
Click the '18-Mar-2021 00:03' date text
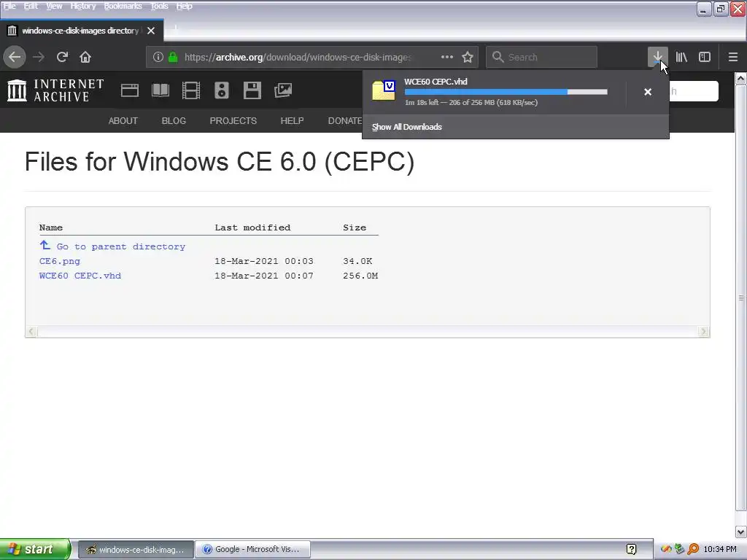point(264,261)
